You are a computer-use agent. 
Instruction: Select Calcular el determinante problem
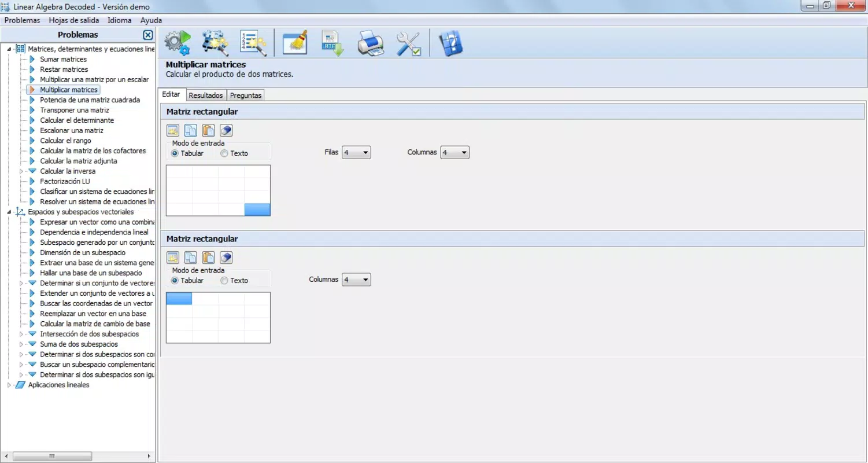[77, 120]
